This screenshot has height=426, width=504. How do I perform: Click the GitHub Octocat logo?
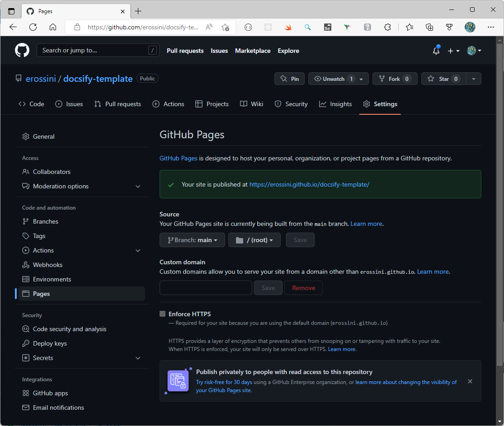click(22, 50)
